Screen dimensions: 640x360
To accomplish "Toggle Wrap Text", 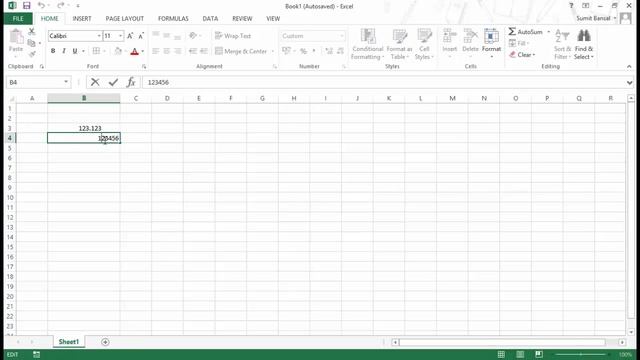I will point(233,36).
